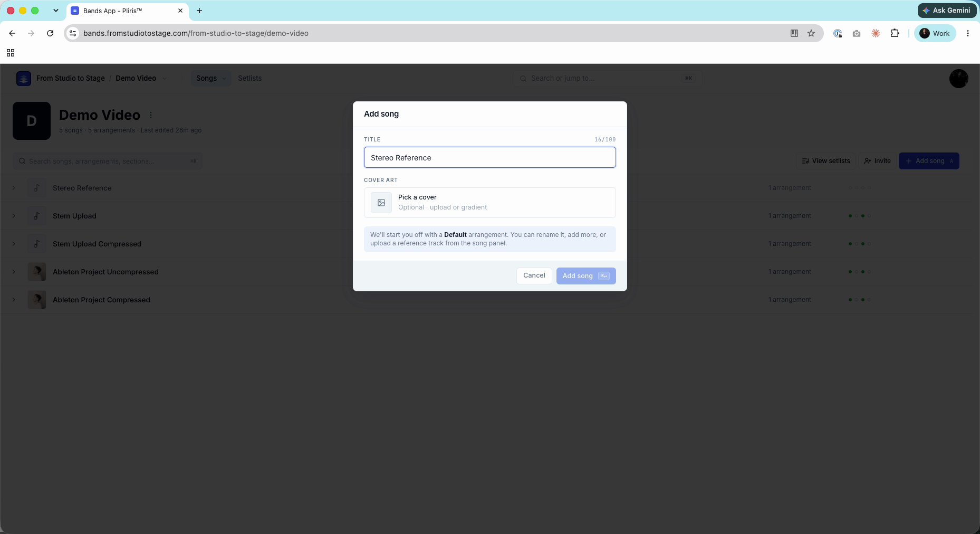Screen dimensions: 980x534
Task: Select the Stereo Reference song title
Action: [82, 188]
